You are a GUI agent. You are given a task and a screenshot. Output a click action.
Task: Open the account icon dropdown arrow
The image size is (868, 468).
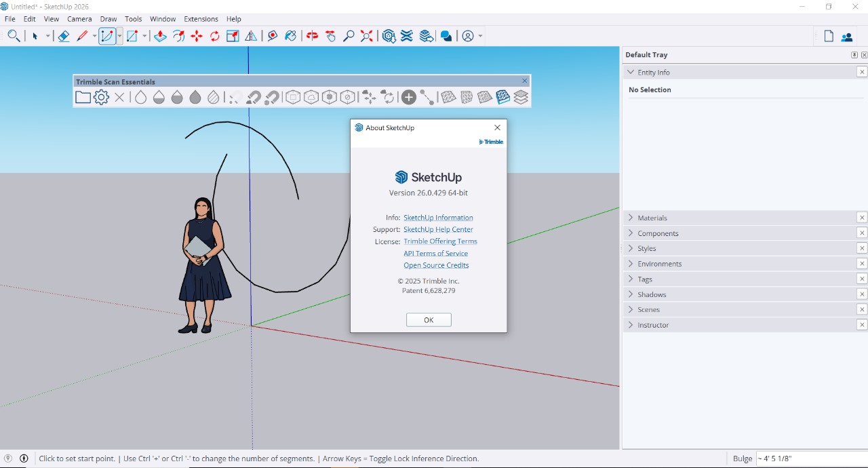click(480, 37)
